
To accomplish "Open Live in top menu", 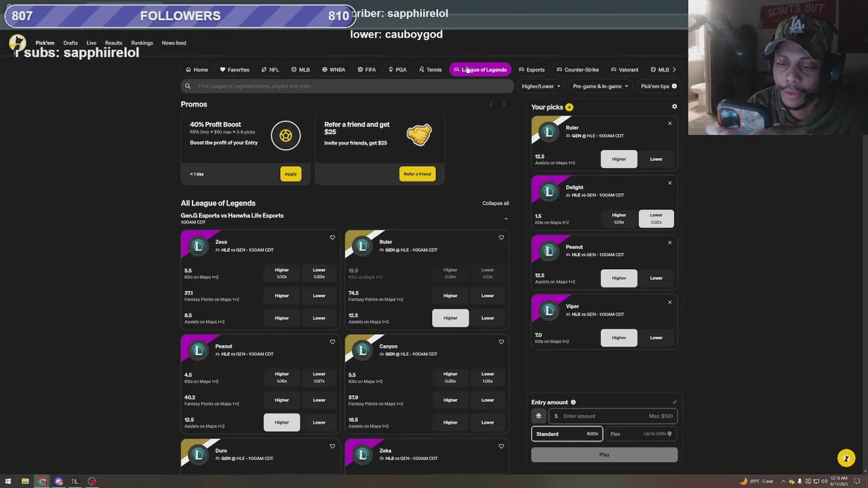I will pos(92,43).
